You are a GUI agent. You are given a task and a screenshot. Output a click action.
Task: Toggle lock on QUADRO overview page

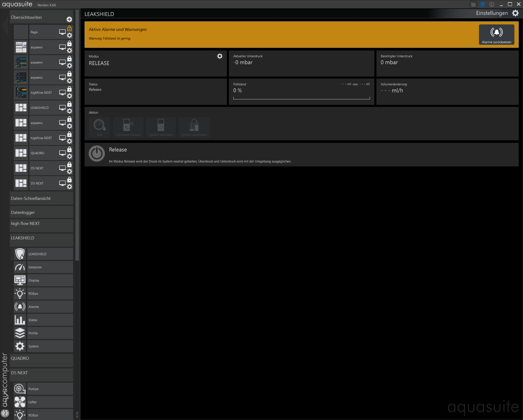[69, 149]
